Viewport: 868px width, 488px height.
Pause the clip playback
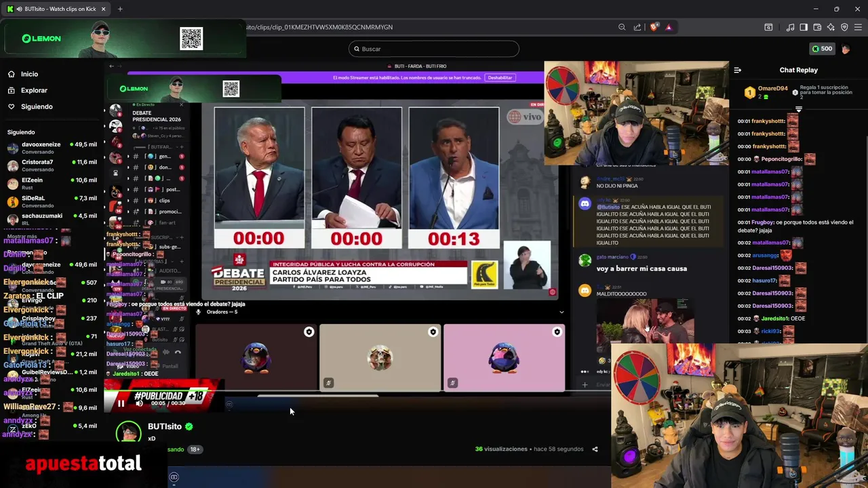tap(121, 403)
